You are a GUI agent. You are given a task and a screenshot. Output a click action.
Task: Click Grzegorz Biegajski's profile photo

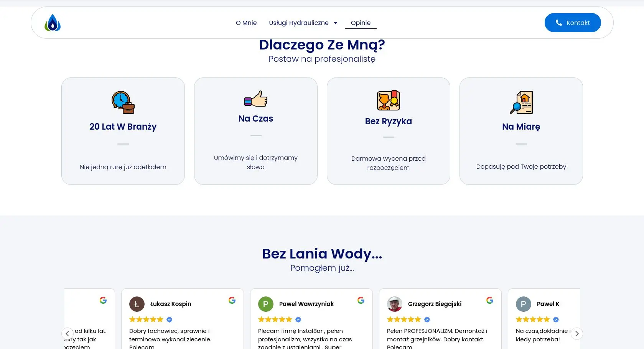[394, 304]
